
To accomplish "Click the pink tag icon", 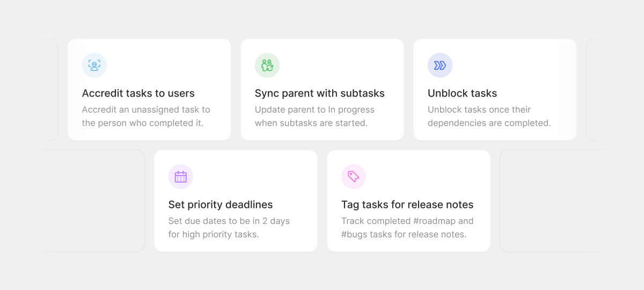I will (x=354, y=177).
